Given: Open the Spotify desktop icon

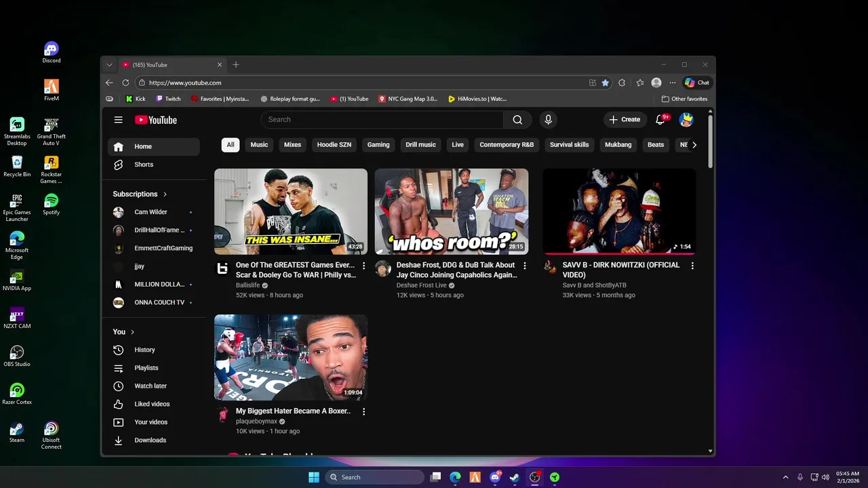Looking at the screenshot, I should [x=52, y=205].
